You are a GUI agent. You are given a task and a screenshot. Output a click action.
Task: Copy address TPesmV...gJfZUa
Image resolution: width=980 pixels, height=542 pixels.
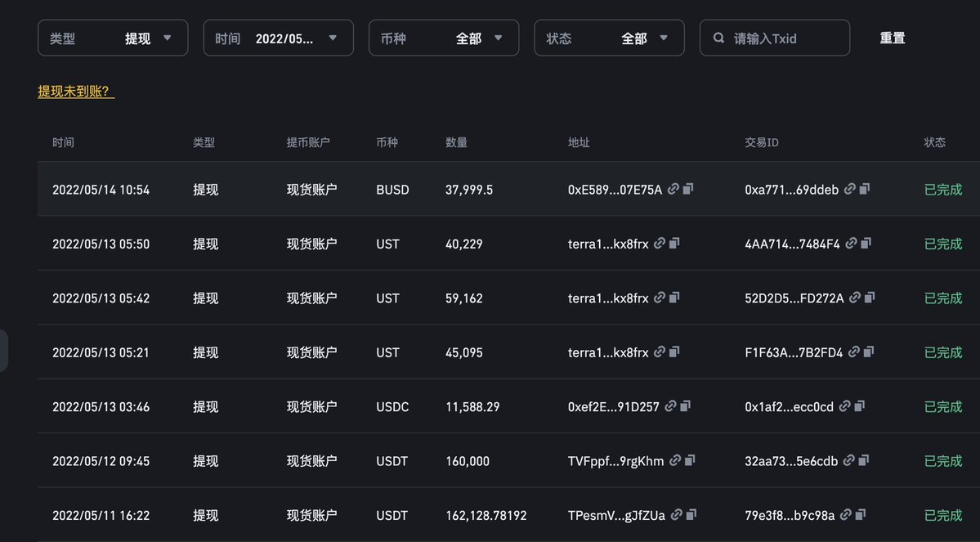click(x=691, y=515)
